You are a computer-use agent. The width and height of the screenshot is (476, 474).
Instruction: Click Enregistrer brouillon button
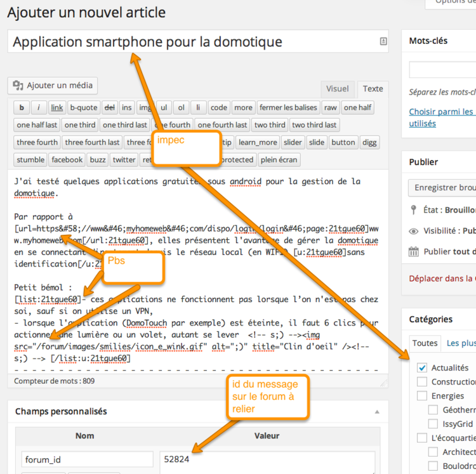(x=442, y=188)
